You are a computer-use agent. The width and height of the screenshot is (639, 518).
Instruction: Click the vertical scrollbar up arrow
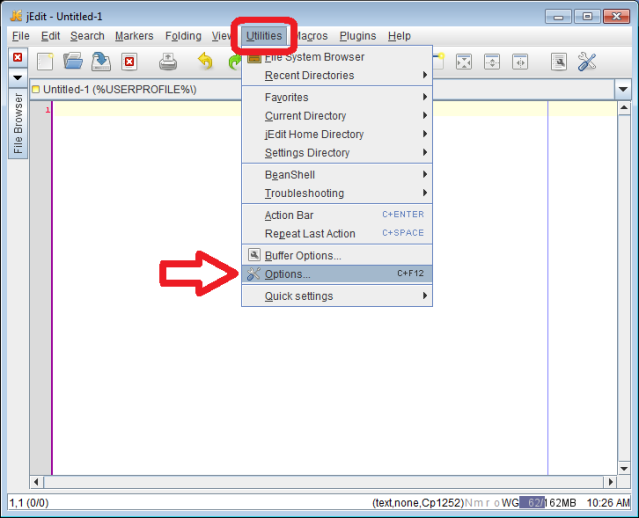[624, 108]
